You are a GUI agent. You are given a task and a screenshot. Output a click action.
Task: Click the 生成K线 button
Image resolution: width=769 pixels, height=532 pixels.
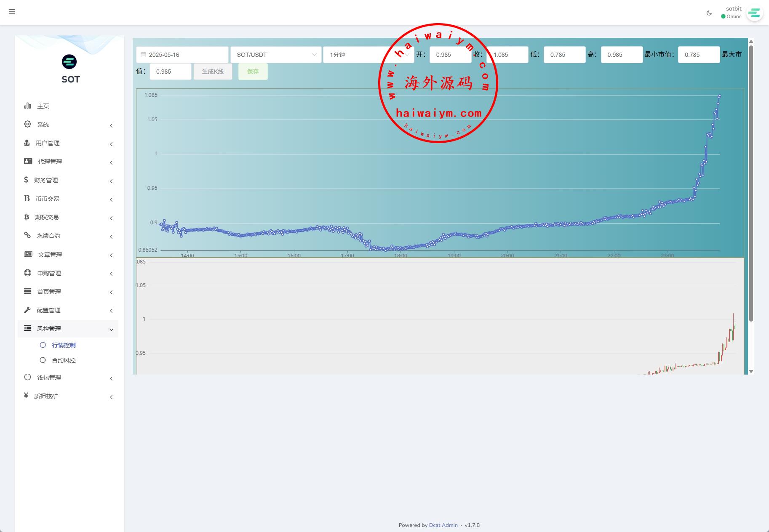coord(213,72)
